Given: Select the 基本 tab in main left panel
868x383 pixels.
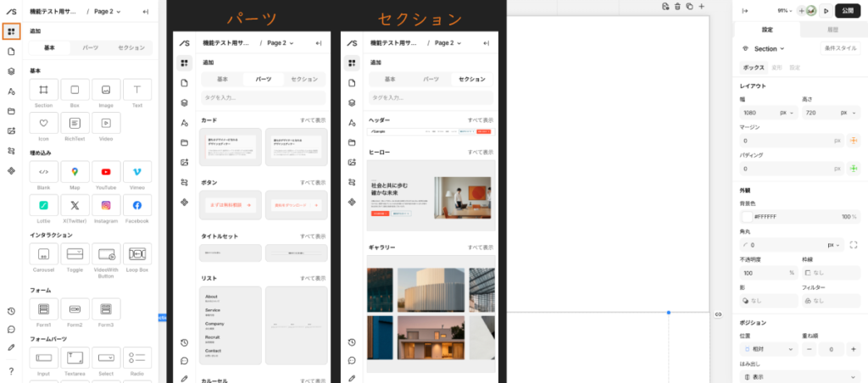Looking at the screenshot, I should pos(50,47).
